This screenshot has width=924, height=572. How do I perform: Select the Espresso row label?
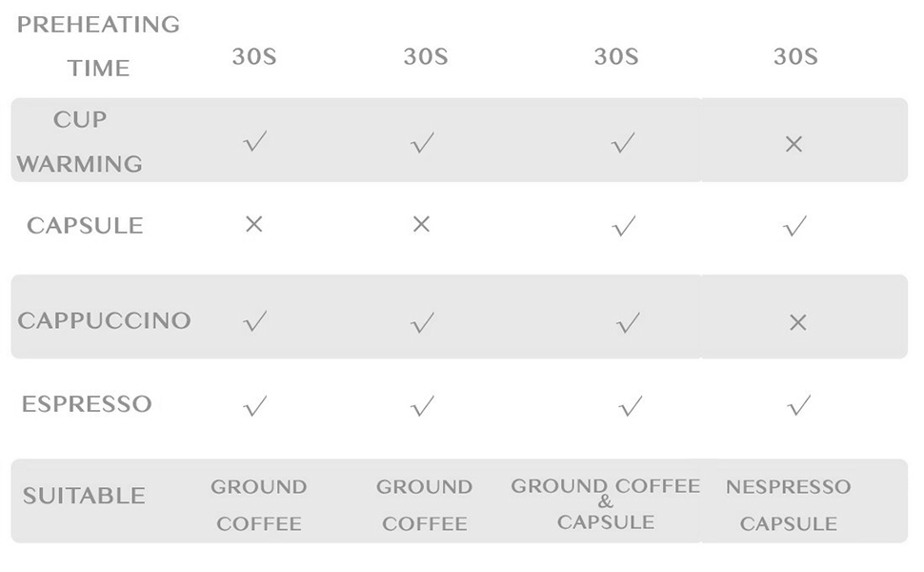[87, 403]
